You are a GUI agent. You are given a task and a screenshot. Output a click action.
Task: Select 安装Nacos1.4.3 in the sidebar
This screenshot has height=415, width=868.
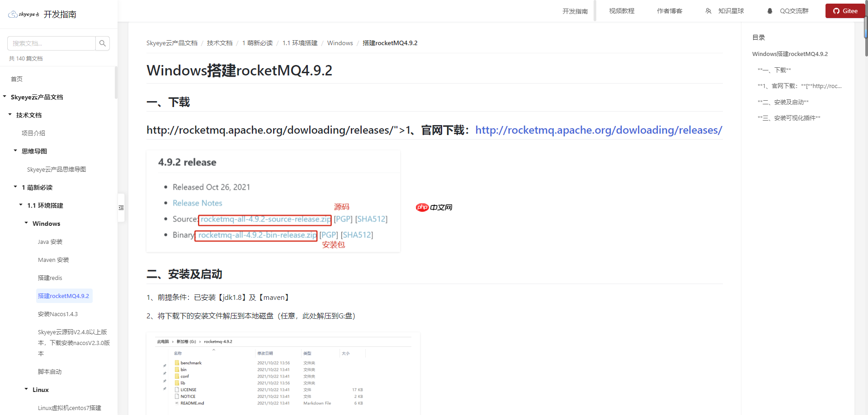tap(58, 313)
